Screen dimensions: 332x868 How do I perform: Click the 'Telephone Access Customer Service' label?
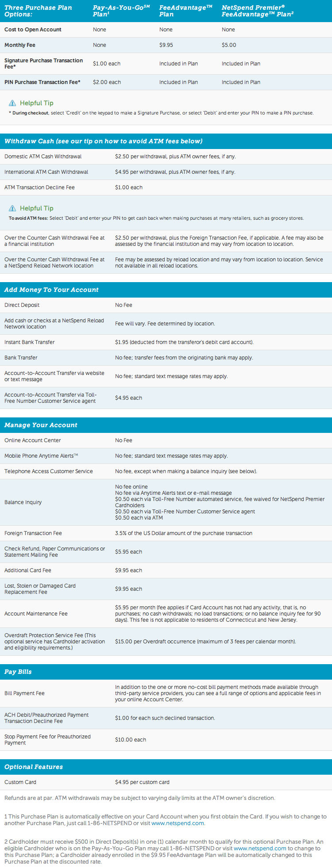click(x=49, y=471)
